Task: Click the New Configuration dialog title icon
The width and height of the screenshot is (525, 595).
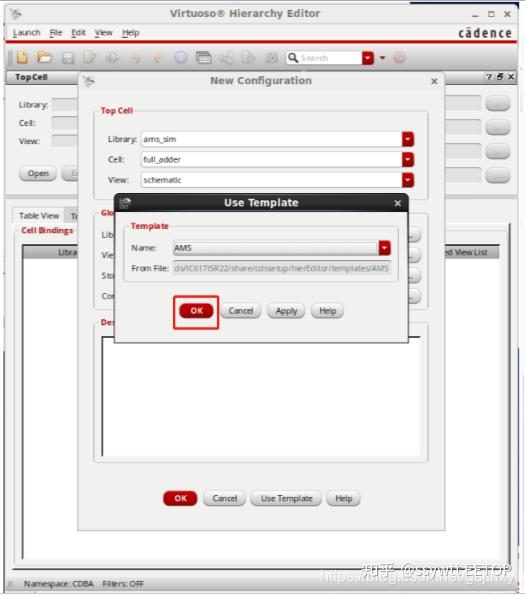Action: (89, 81)
